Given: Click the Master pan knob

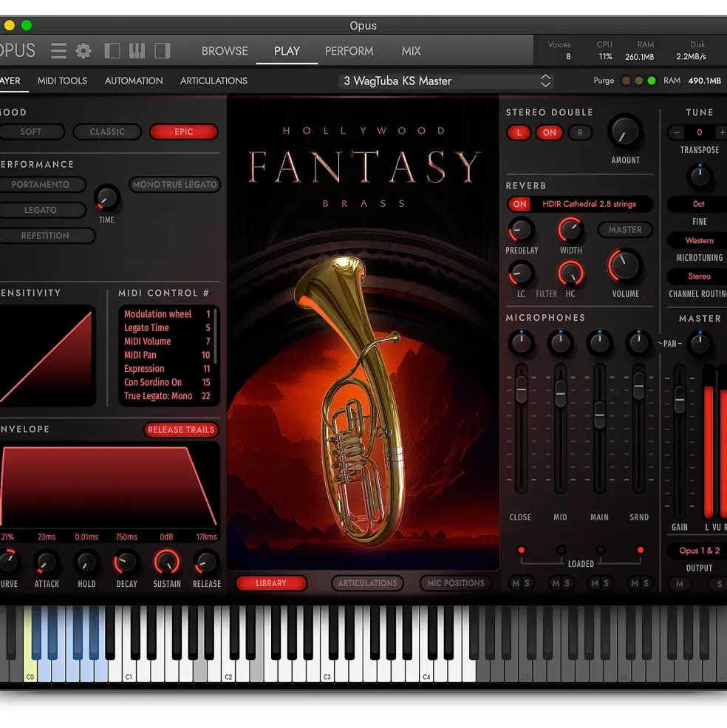Looking at the screenshot, I should (x=700, y=344).
